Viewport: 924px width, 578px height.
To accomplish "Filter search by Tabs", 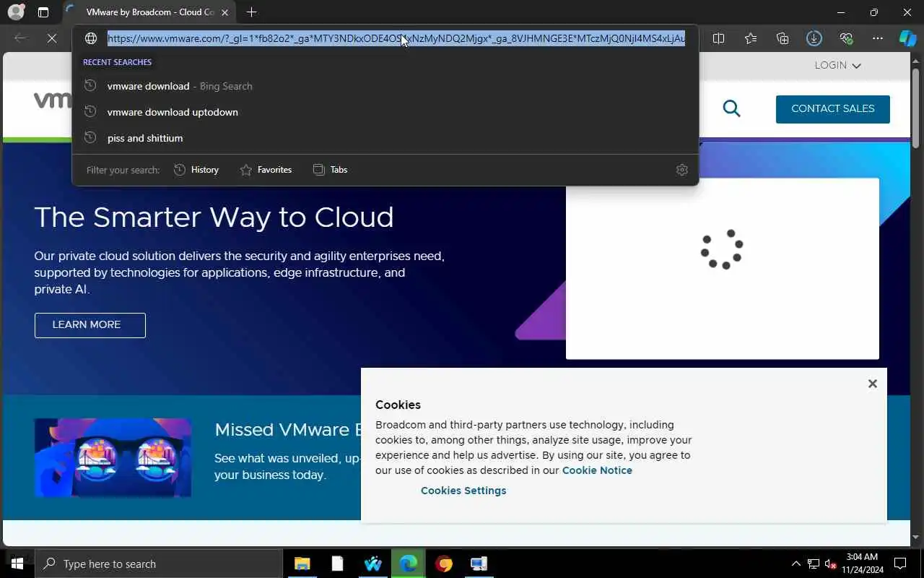I will tap(330, 170).
